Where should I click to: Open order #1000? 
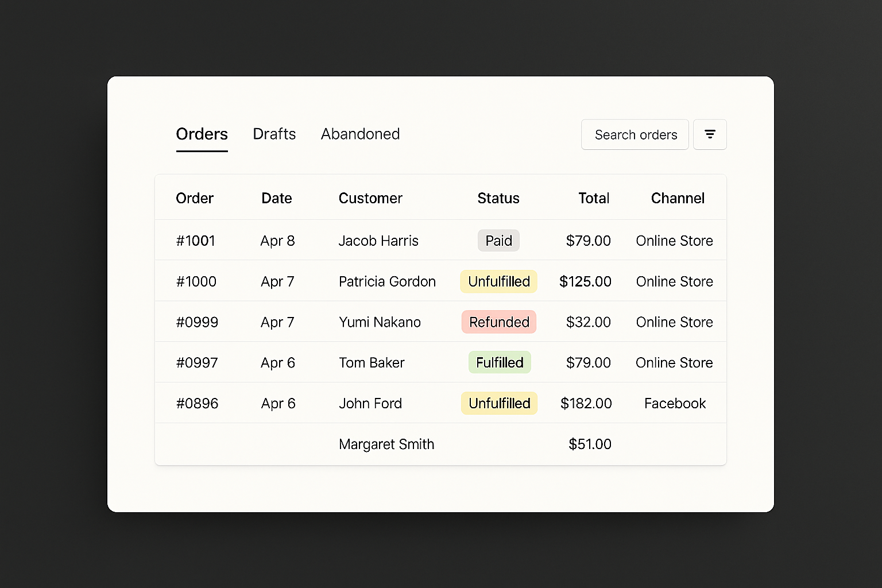pos(196,281)
